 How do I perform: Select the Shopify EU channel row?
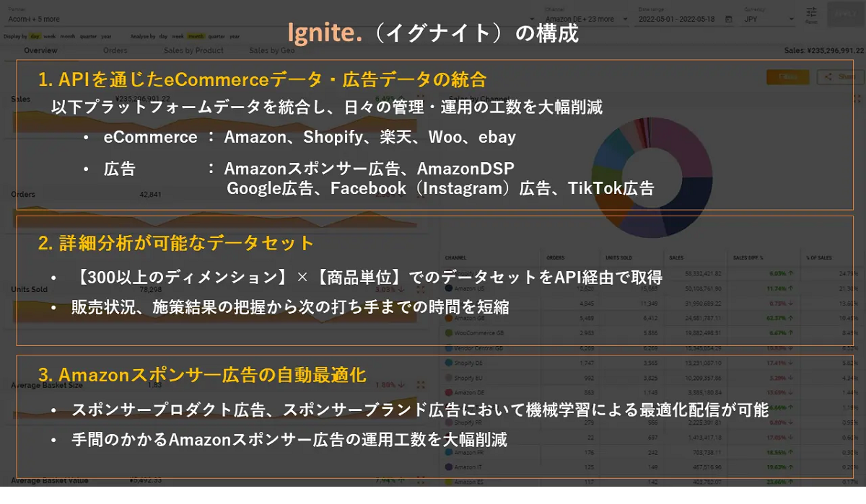pyautogui.click(x=652, y=378)
